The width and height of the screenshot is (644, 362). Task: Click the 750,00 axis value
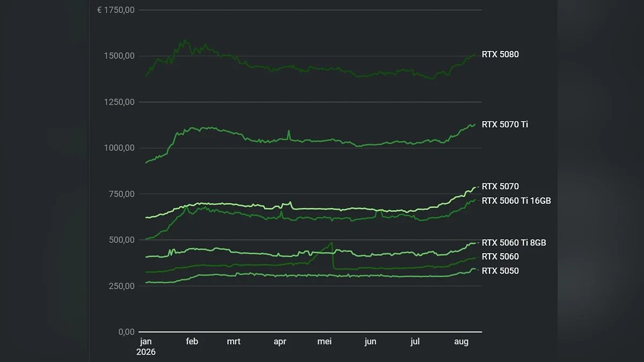click(x=121, y=194)
